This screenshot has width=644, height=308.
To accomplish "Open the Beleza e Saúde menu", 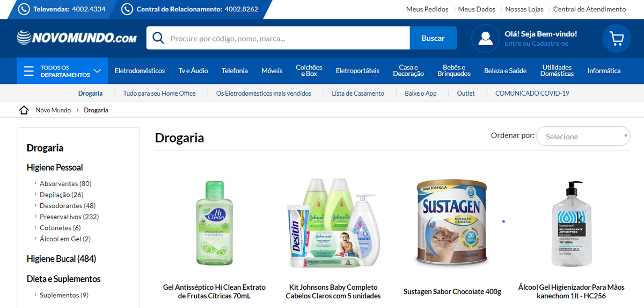I will [x=505, y=71].
